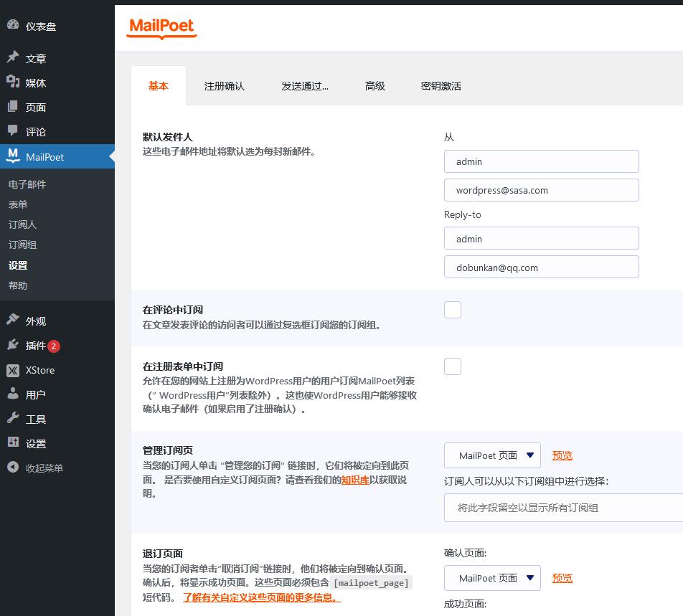The height and width of the screenshot is (616, 683).
Task: Click the 仪表盘 menu label
Action: (x=41, y=27)
